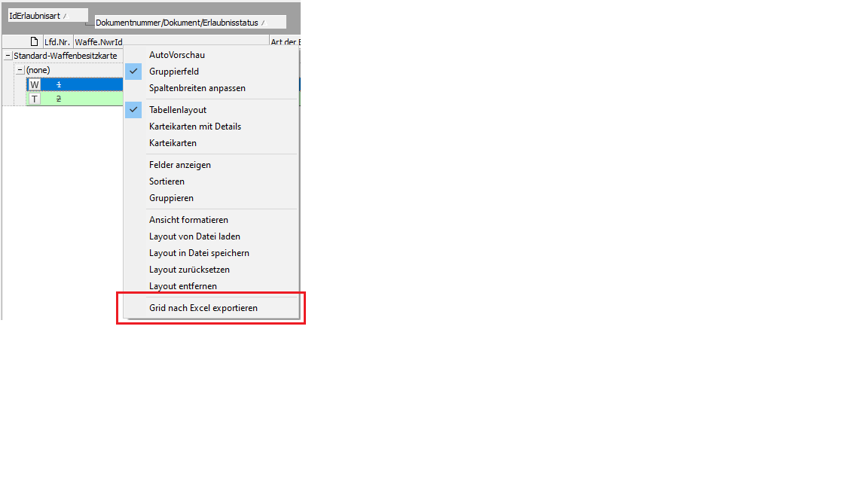Collapse the Standard-Waffenbesitzkarte group

[8, 56]
